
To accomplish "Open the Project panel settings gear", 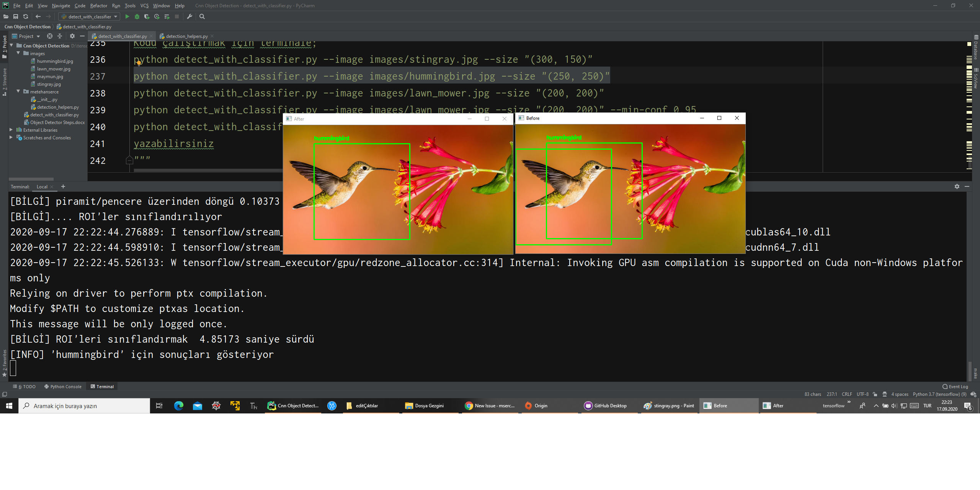I will (x=72, y=36).
